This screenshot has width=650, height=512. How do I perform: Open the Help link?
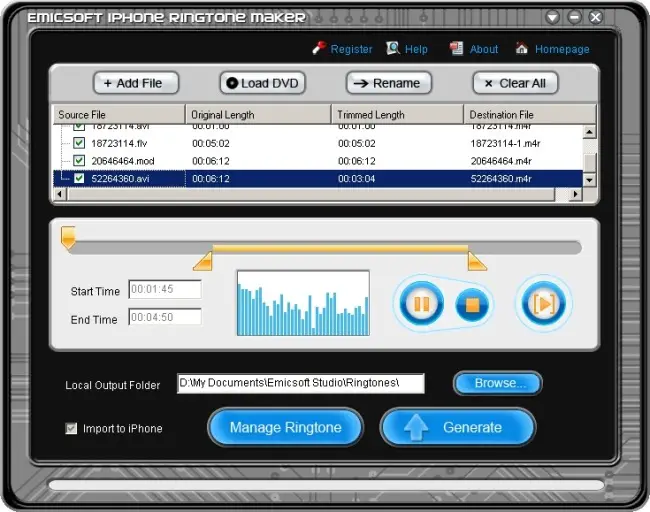[416, 49]
